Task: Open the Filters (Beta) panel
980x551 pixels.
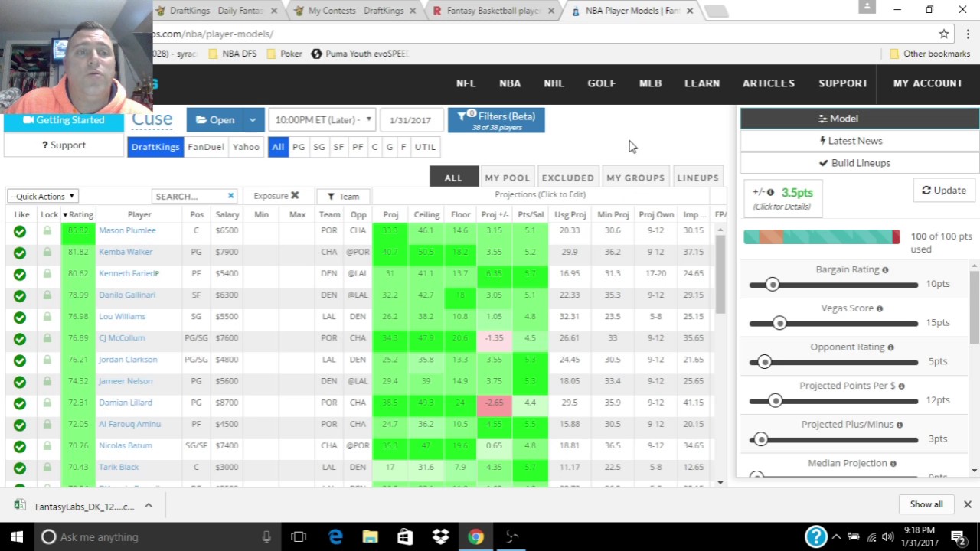Action: pos(496,120)
